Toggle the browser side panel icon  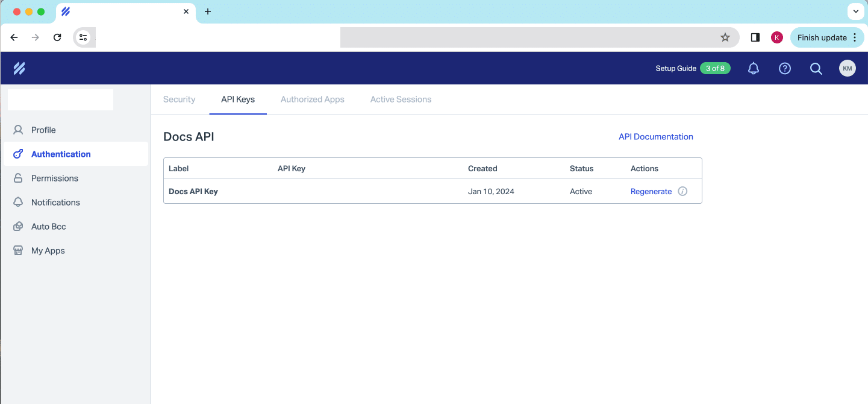pos(755,37)
